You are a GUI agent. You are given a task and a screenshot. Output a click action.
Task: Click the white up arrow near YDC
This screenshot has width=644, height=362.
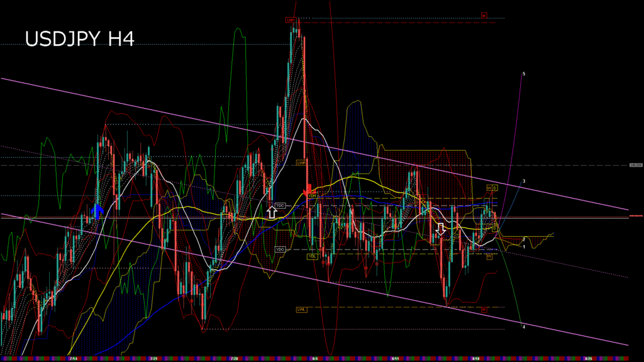pyautogui.click(x=272, y=212)
